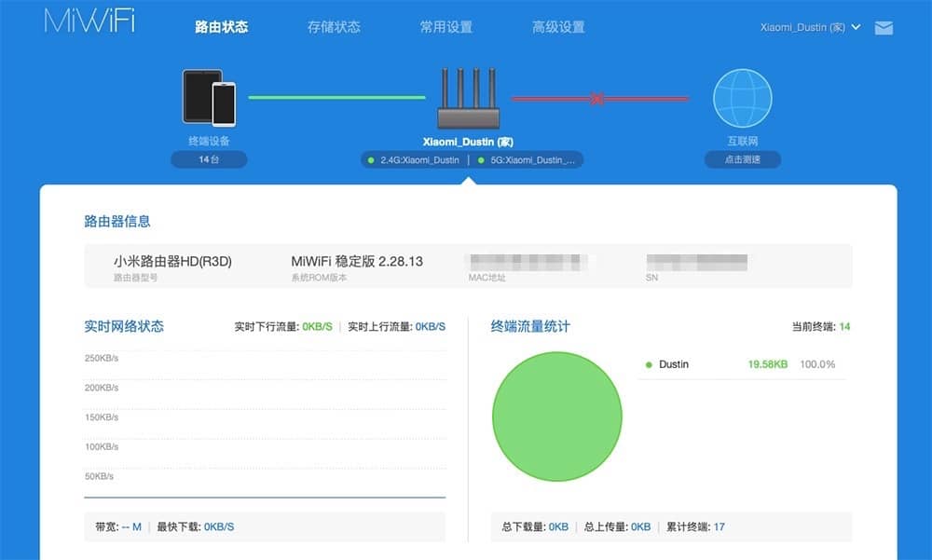This screenshot has width=932, height=560.
Task: Click the green status dot next to Dustin
Action: [649, 365]
